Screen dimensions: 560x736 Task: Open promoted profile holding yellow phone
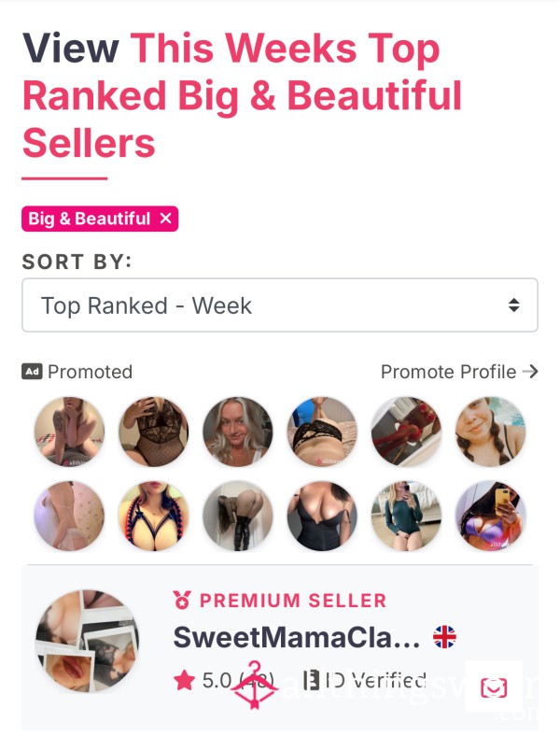[x=491, y=516]
